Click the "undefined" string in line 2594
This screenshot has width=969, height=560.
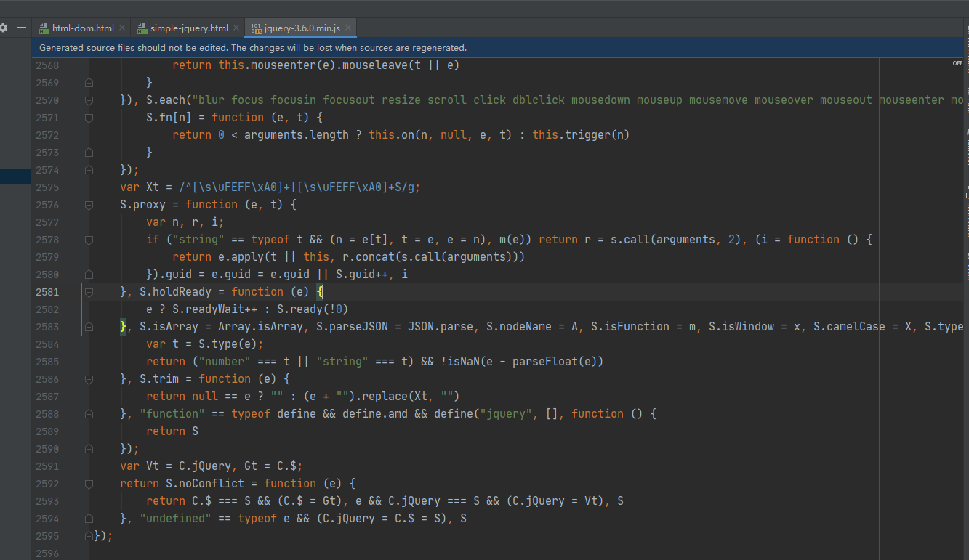pyautogui.click(x=175, y=519)
